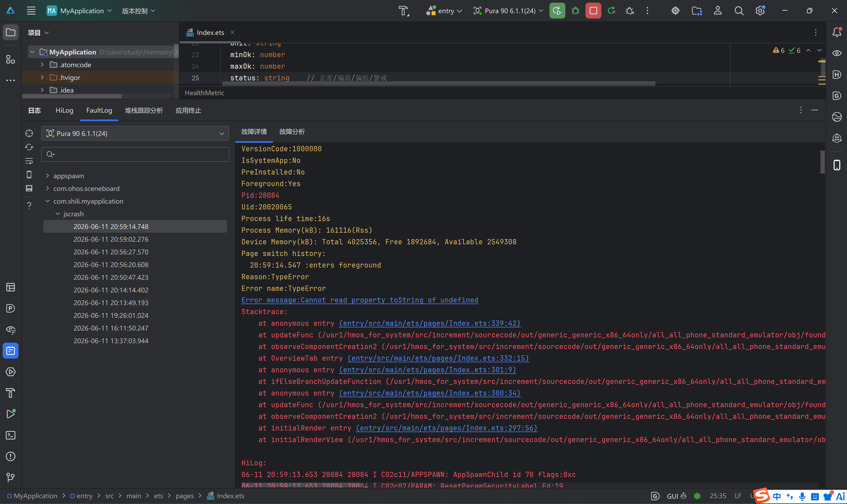Expand the .atomcode folder
Viewport: 847px width, 504px height.
[x=42, y=65]
